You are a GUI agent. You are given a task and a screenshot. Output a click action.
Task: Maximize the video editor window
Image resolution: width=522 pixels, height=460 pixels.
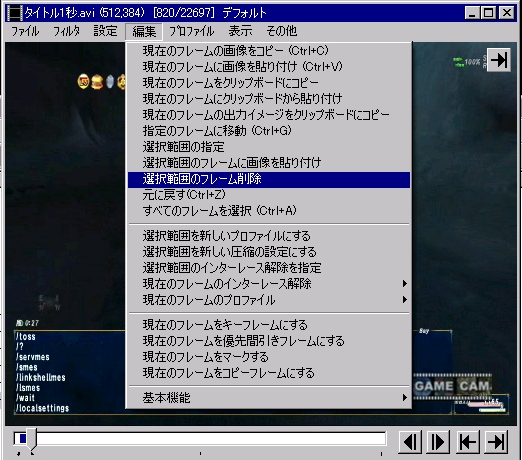(x=489, y=13)
